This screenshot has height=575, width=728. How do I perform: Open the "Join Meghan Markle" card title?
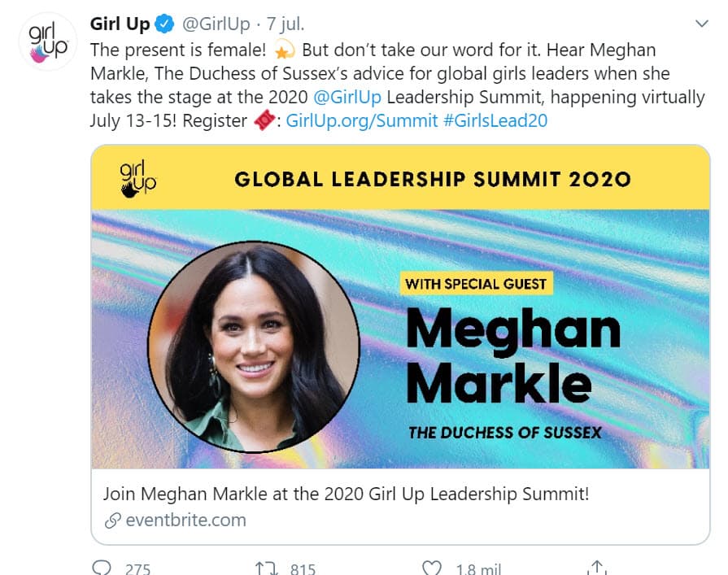pos(346,494)
